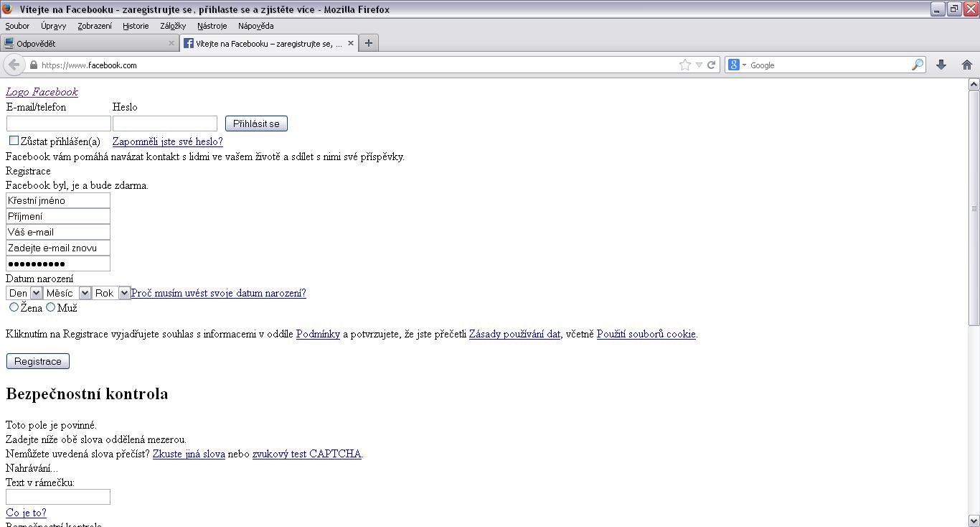Viewport: 980px width, 527px height.
Task: Open the Downloads arrow icon
Action: click(x=941, y=65)
